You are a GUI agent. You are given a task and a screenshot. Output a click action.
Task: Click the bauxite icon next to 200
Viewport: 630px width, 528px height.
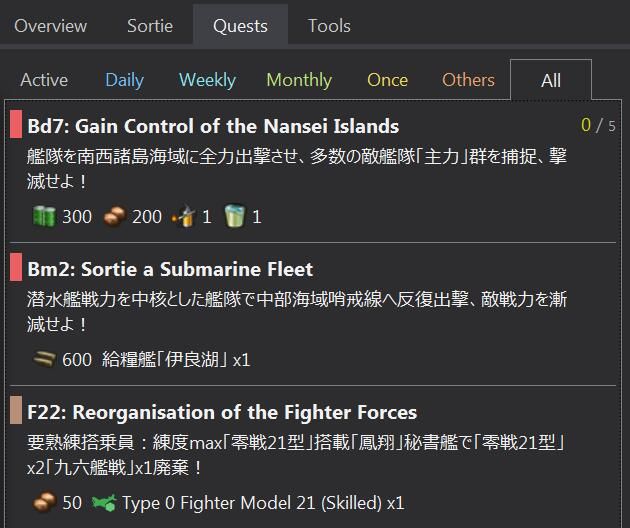115,217
